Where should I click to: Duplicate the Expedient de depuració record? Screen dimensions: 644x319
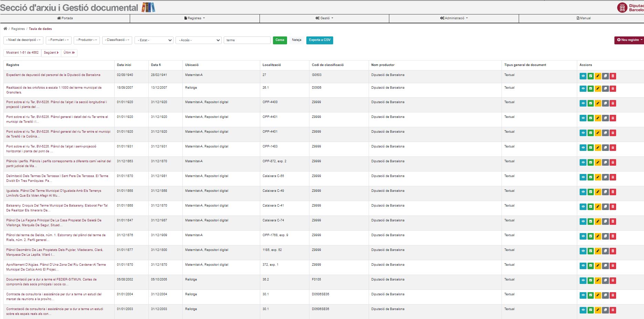click(605, 76)
